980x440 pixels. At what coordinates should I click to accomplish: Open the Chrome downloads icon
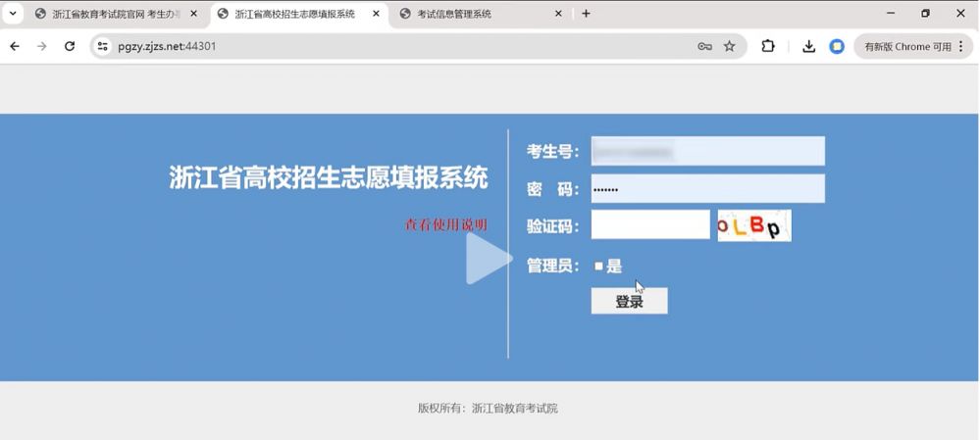tap(809, 46)
